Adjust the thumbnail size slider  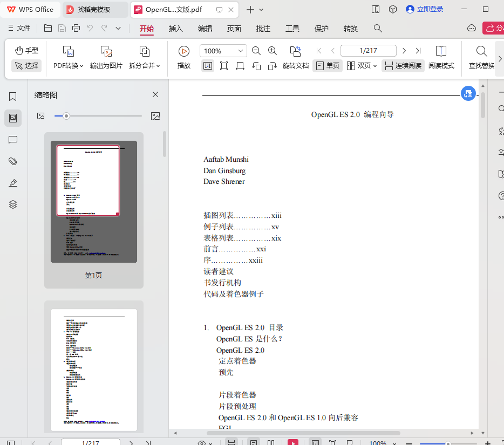point(66,116)
